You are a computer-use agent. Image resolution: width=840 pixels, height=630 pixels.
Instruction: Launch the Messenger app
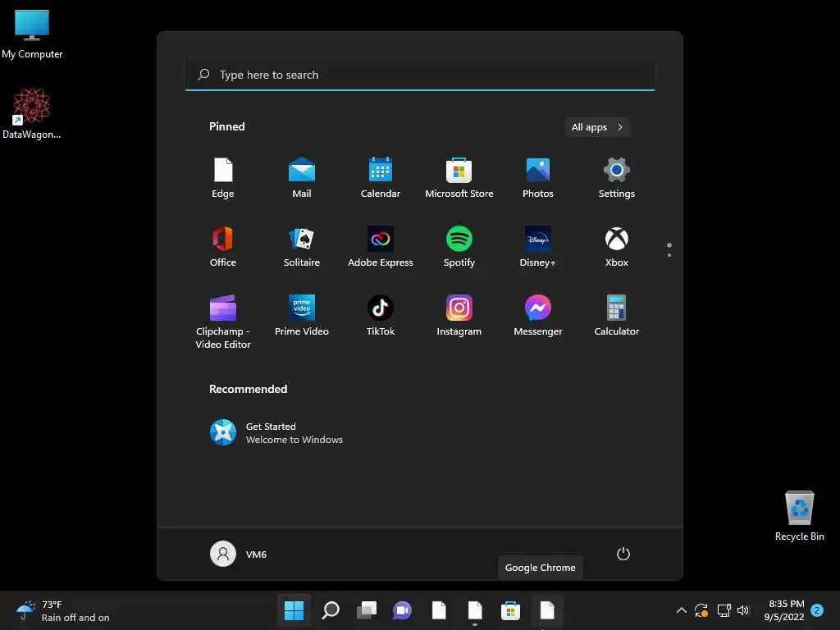pyautogui.click(x=538, y=316)
